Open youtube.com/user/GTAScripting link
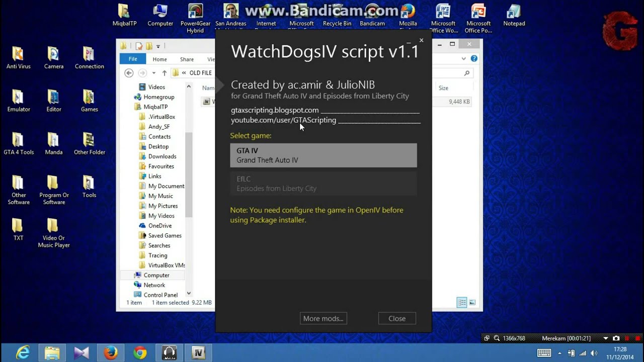 [283, 120]
